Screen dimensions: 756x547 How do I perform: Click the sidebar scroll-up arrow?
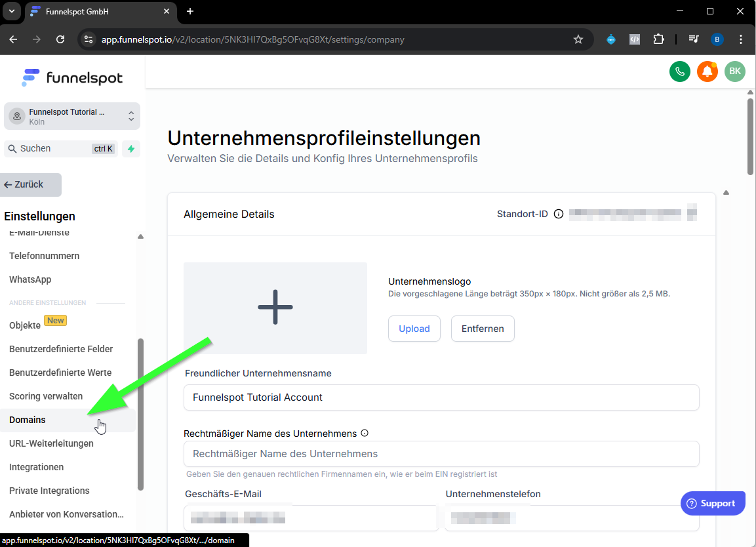140,236
